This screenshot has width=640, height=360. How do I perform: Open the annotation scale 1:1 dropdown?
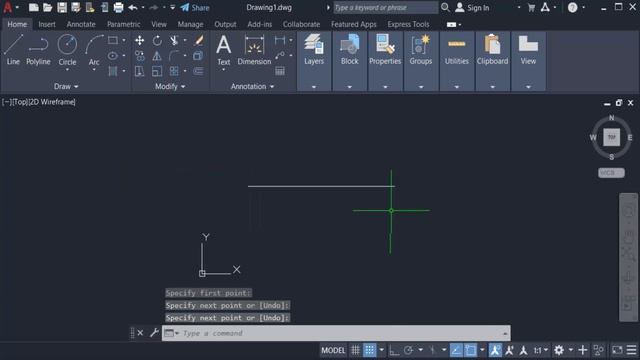click(x=541, y=350)
